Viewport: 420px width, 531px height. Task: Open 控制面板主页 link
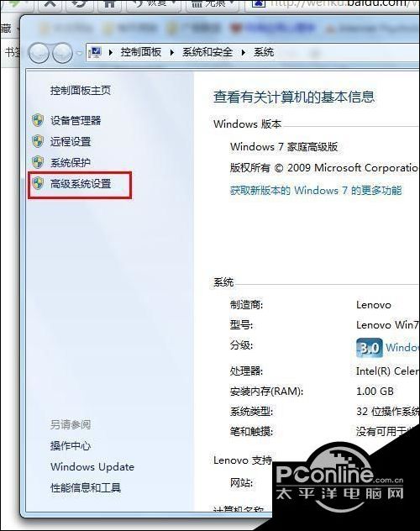point(80,91)
